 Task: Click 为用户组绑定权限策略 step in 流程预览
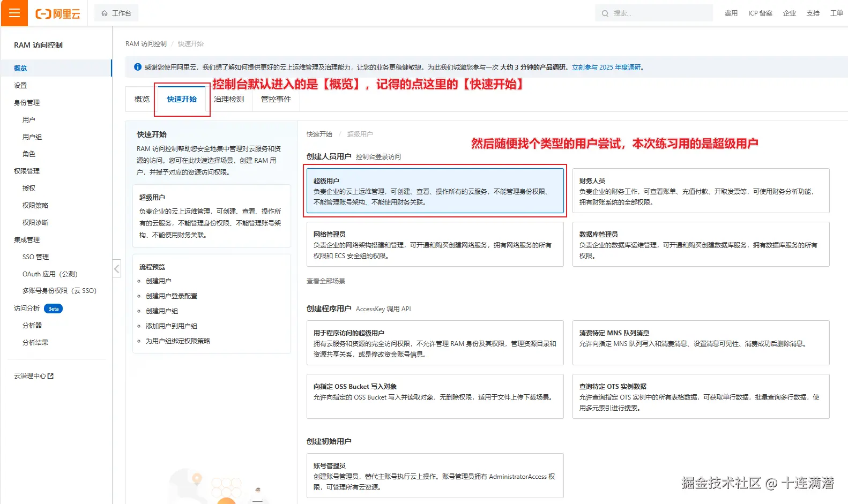178,341
